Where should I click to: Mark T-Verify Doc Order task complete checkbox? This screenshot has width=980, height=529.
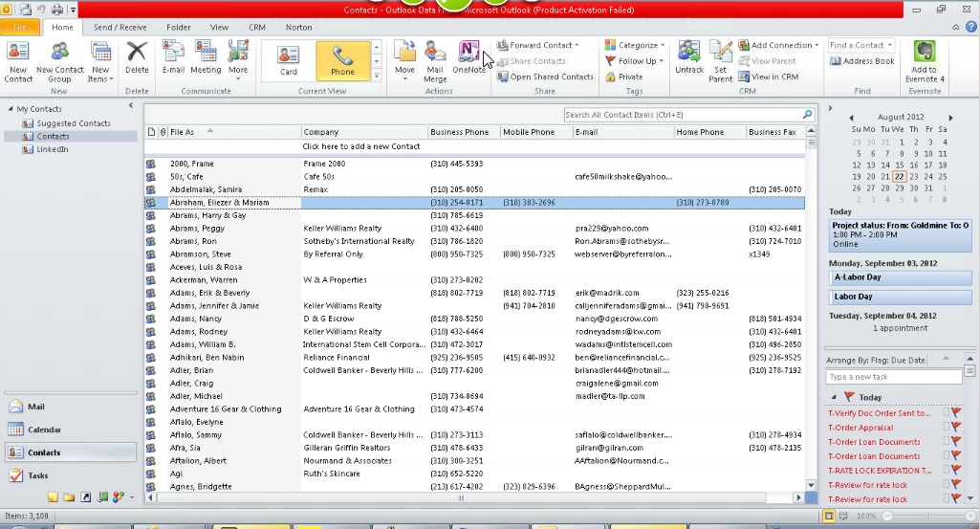pyautogui.click(x=947, y=413)
